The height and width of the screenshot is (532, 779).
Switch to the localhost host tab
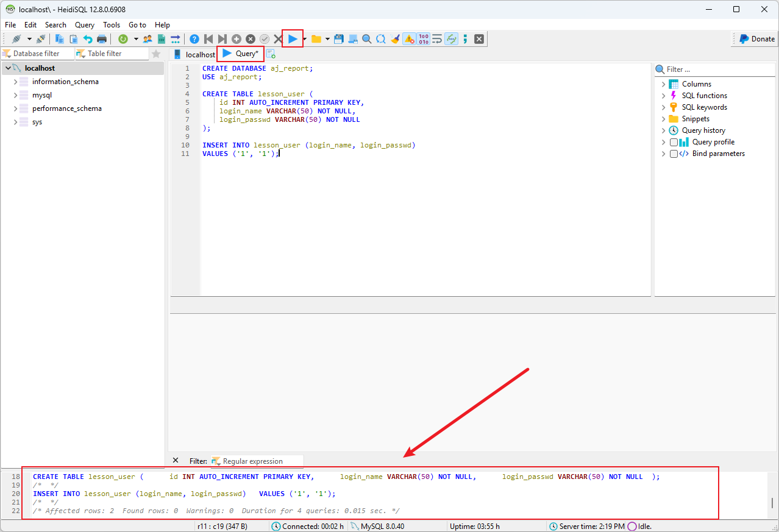point(194,54)
